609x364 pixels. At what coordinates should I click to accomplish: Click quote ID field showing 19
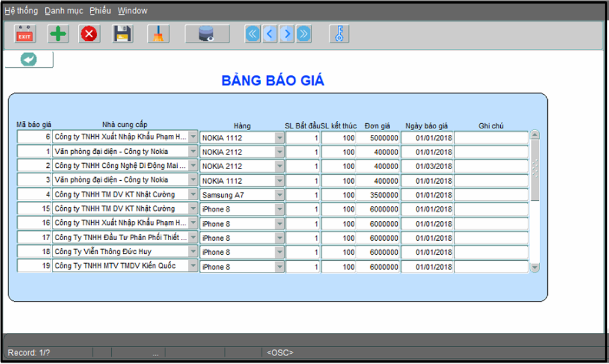[34, 266]
